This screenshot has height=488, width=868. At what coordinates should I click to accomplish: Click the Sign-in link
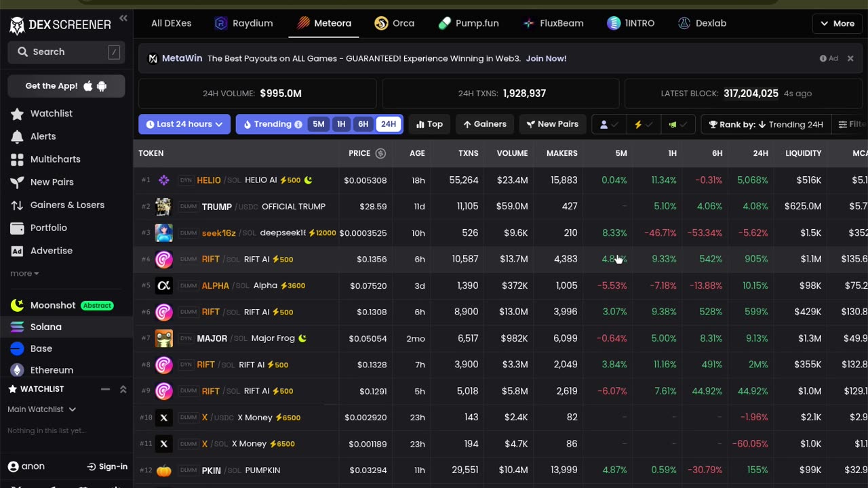(x=107, y=466)
